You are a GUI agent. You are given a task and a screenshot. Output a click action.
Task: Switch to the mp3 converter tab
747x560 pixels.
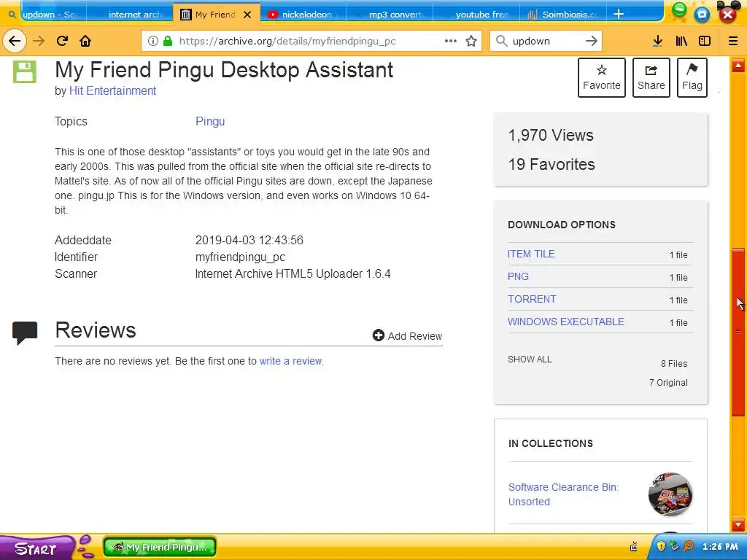[x=390, y=15]
